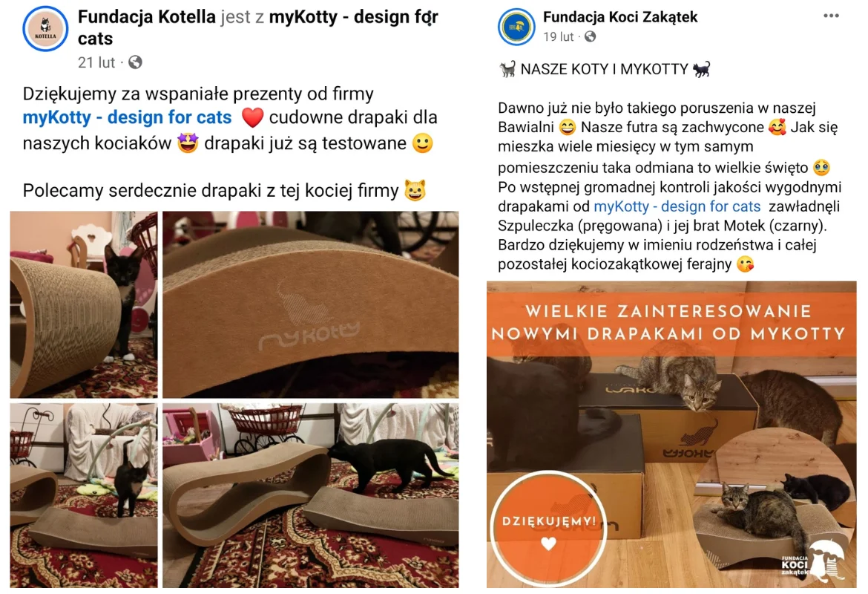This screenshot has height=594, width=868.
Task: Open three-dot options menu on Koci Zakątek post
Action: click(831, 16)
